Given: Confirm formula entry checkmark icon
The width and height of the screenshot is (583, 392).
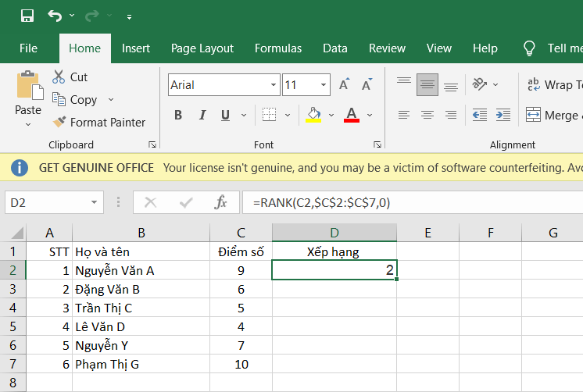Looking at the screenshot, I should (x=186, y=202).
